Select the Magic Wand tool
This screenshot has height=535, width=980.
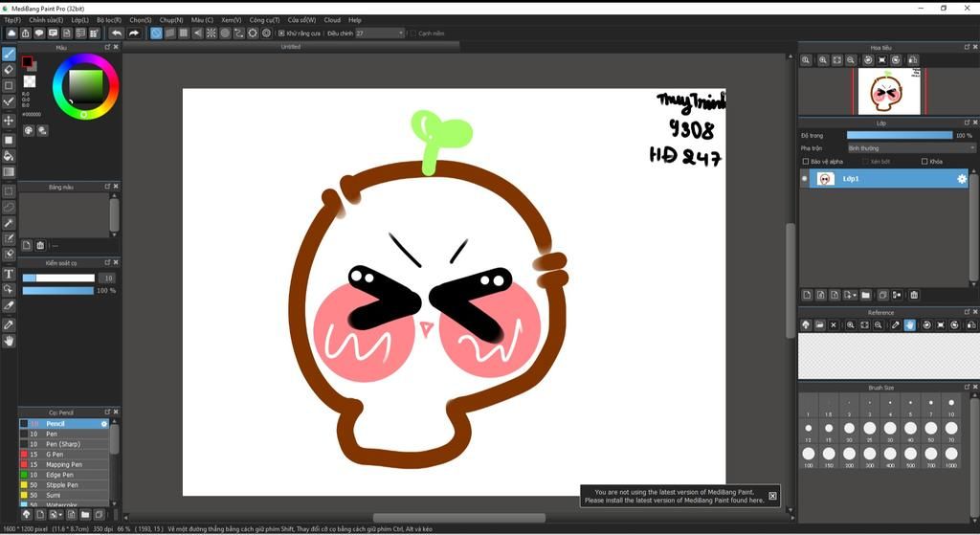pyautogui.click(x=9, y=223)
